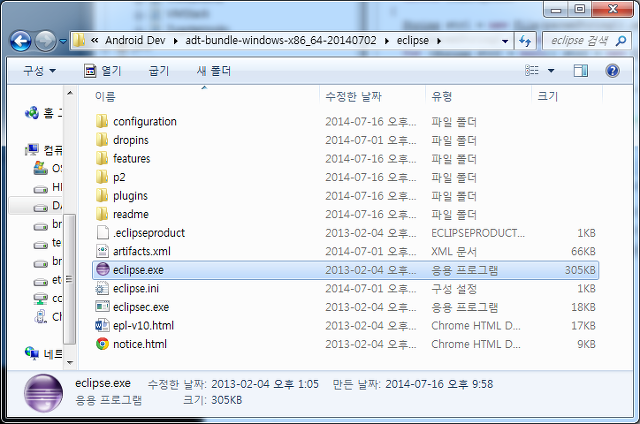Click navigation pane scroll up arrow
Image resolution: width=640 pixels, height=424 pixels.
coord(70,93)
